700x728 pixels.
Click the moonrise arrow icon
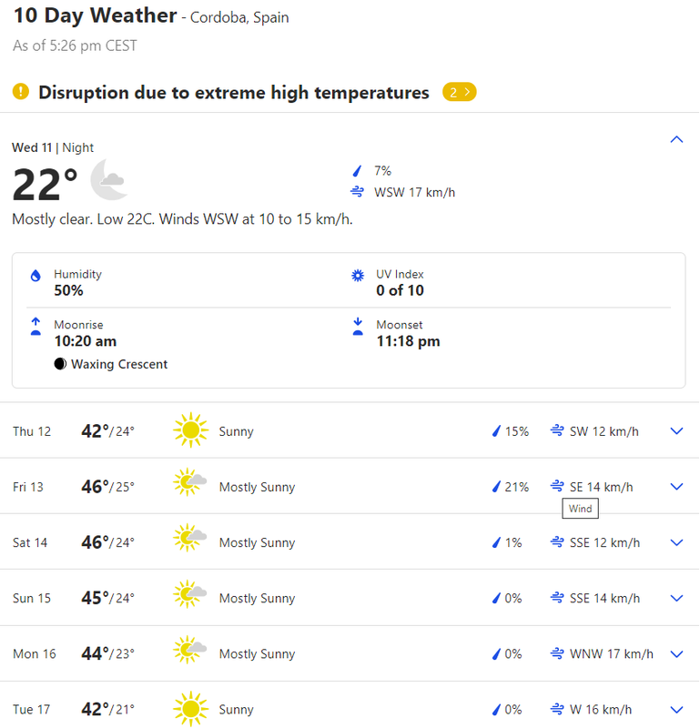[x=36, y=327]
